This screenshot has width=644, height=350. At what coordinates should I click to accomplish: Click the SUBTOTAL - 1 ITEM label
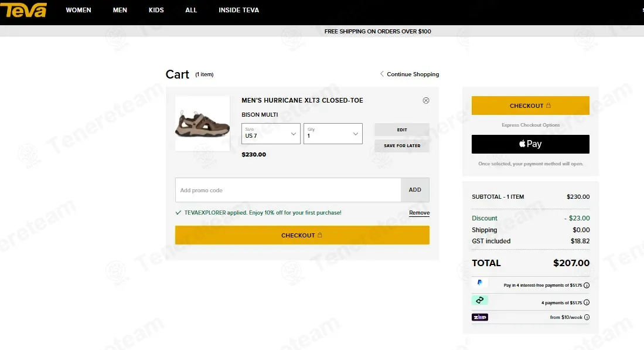click(x=498, y=197)
